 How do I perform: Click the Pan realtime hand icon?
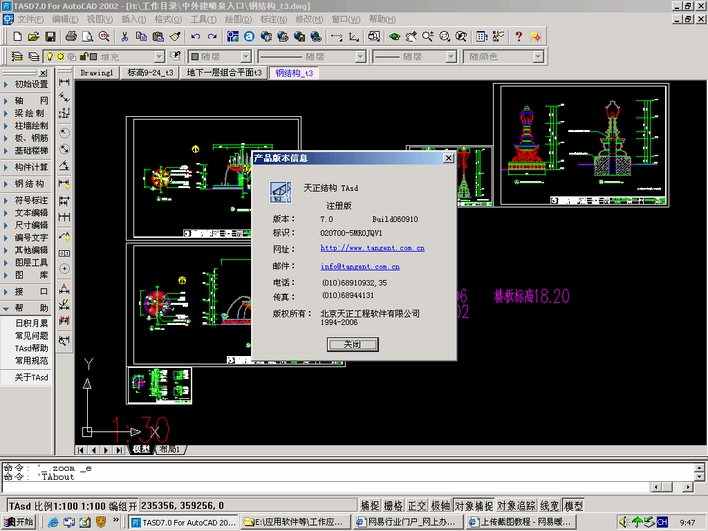pyautogui.click(x=411, y=37)
